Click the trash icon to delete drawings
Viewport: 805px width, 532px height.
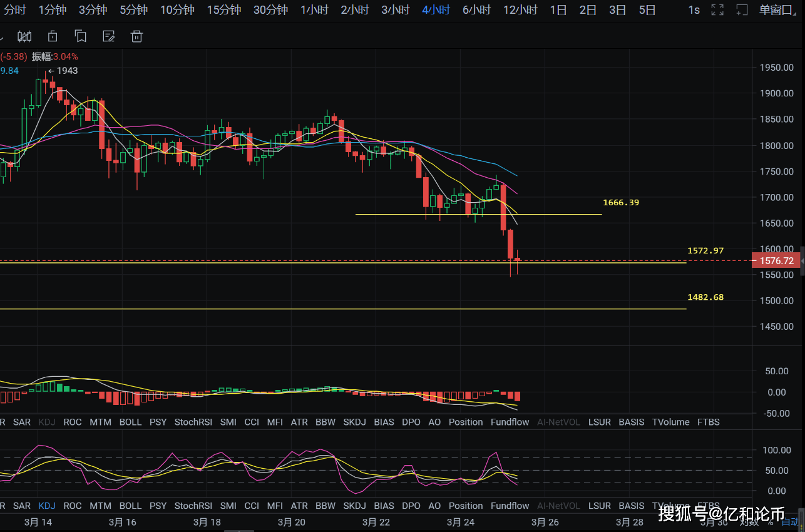coord(136,36)
